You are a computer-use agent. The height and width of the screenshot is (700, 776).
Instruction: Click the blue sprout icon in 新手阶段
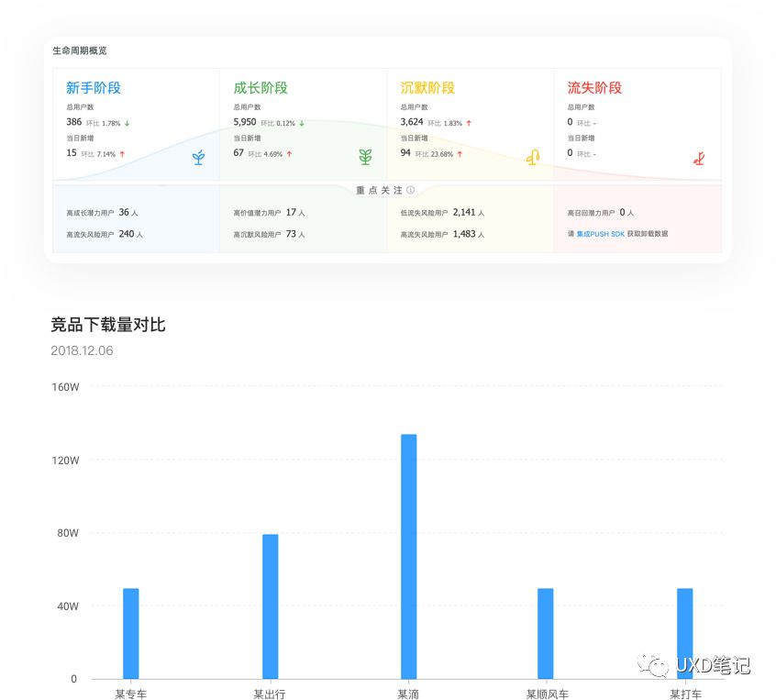198,158
